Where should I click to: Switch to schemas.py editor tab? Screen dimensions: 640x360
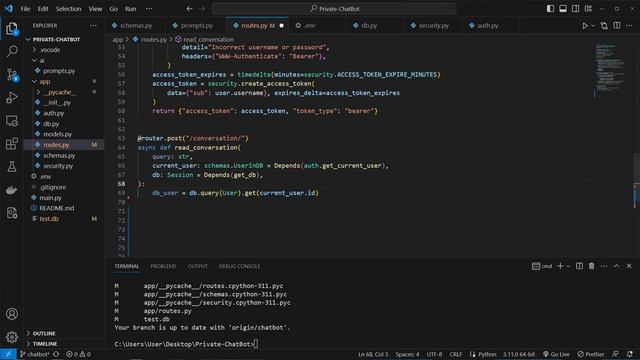click(x=136, y=26)
